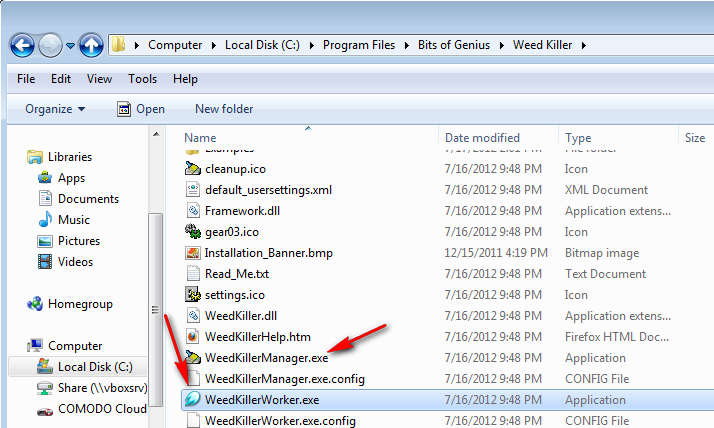This screenshot has height=428, width=714.
Task: Open the Pictures library
Action: (79, 241)
